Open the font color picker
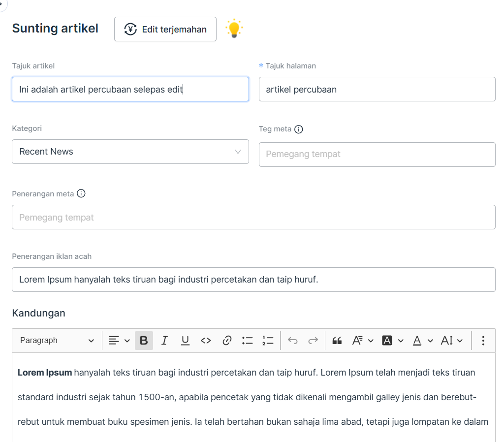Screen dimensions: 504x442 pyautogui.click(x=422, y=341)
